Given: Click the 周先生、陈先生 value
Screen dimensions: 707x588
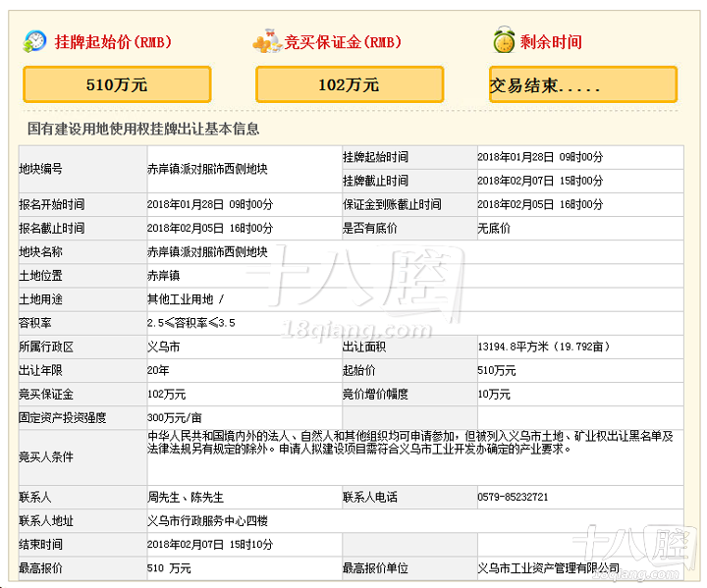Looking at the screenshot, I should pyautogui.click(x=186, y=497).
